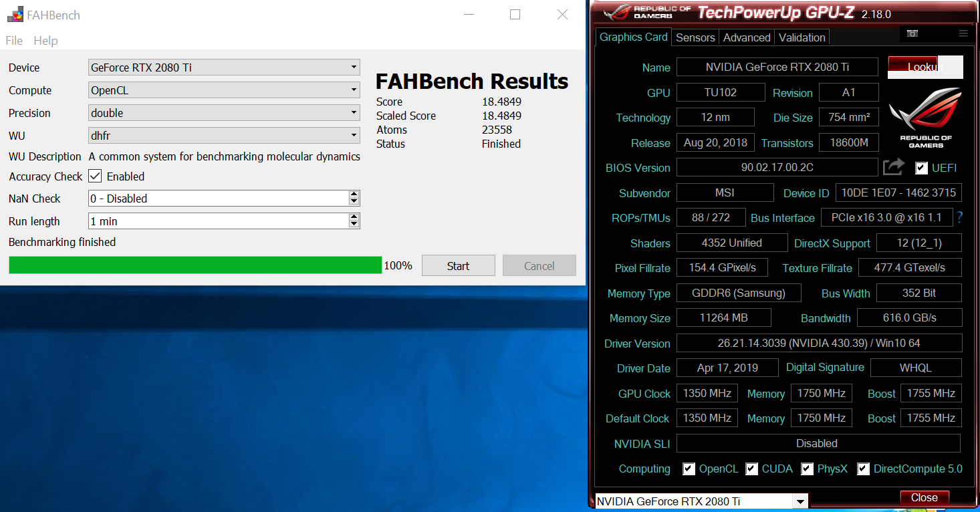Click the Bus Interface question mark icon
The width and height of the screenshot is (980, 512).
(960, 217)
